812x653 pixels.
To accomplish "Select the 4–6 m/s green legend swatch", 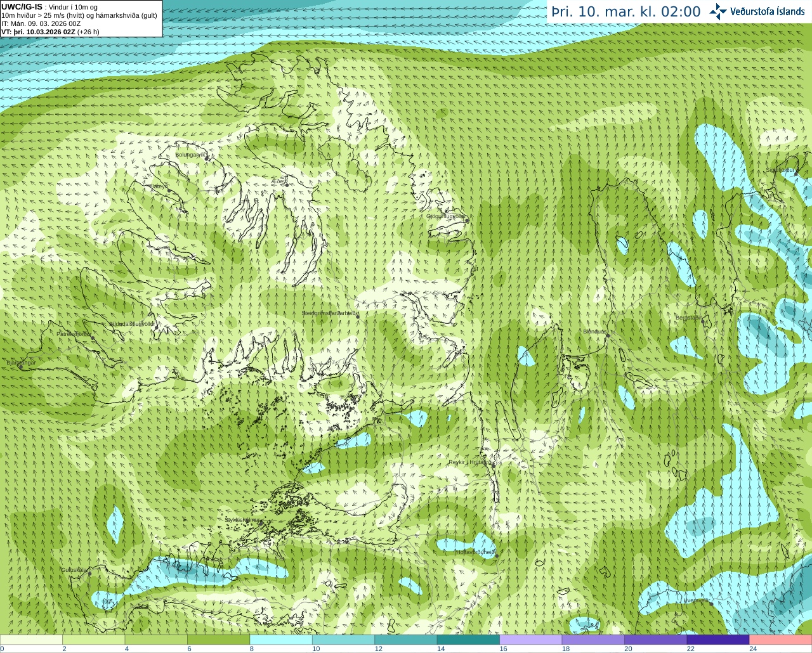I will pyautogui.click(x=156, y=639).
